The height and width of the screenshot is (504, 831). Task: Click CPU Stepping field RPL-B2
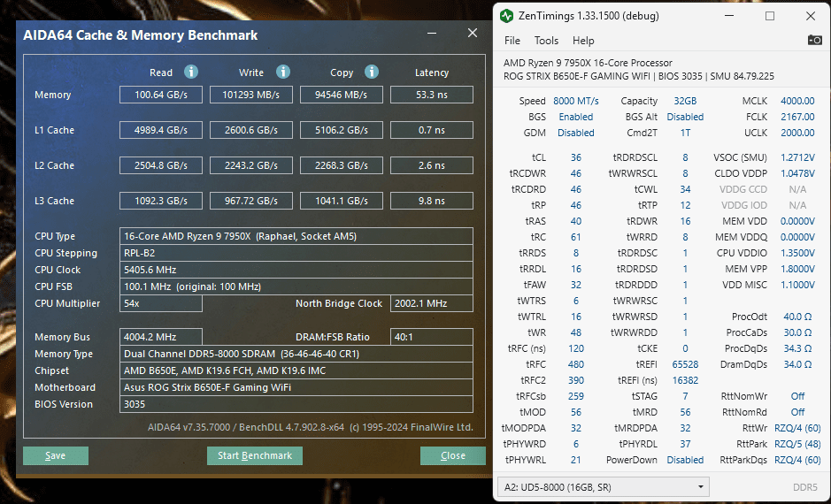(296, 253)
